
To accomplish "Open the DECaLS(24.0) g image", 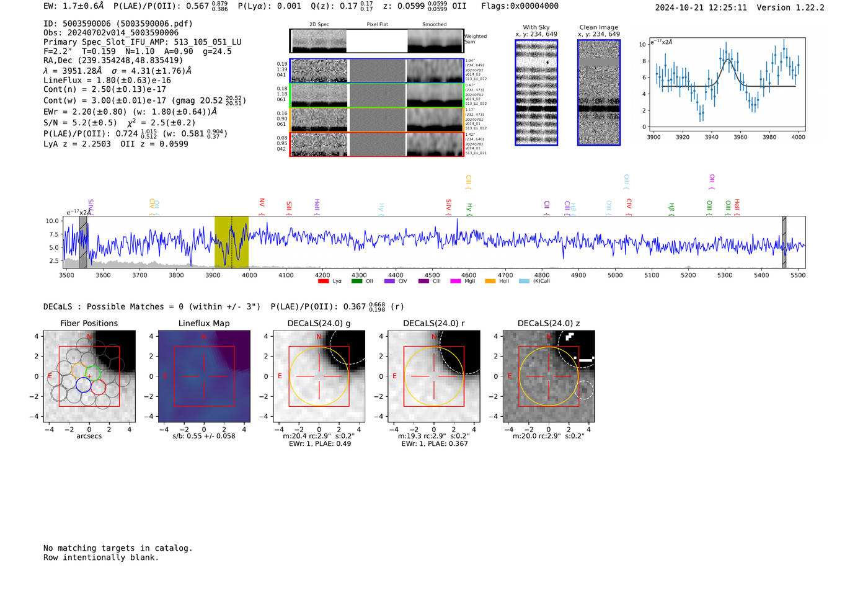I will coord(319,376).
